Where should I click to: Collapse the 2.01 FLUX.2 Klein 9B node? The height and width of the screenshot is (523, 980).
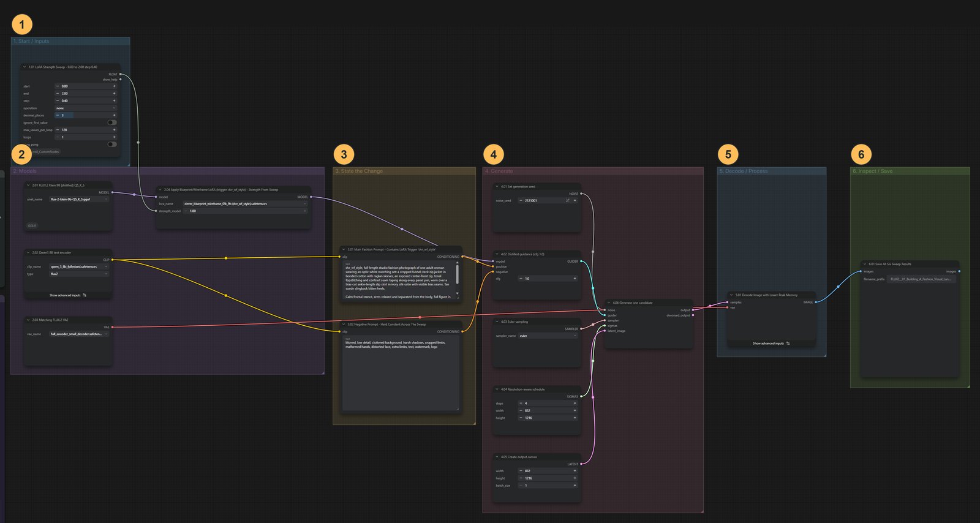point(28,185)
